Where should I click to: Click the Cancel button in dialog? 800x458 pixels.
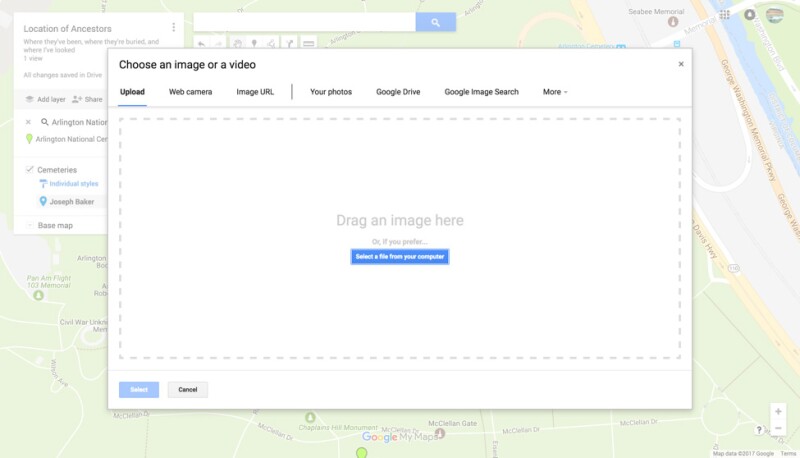(188, 390)
